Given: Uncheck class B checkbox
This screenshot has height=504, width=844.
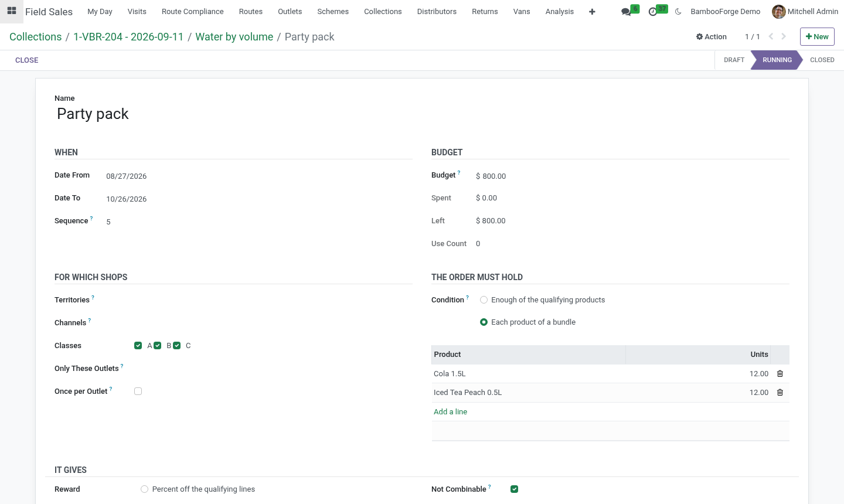Looking at the screenshot, I should coord(158,346).
